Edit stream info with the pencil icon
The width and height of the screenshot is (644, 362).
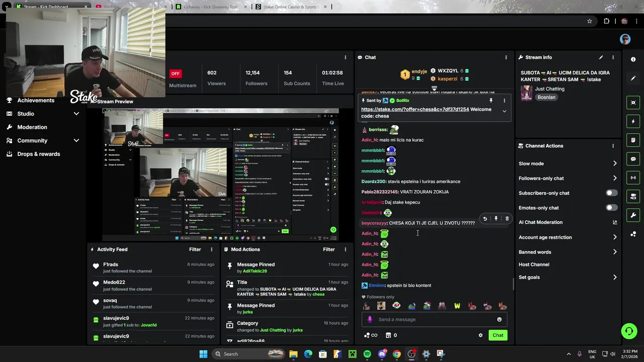coord(601,57)
